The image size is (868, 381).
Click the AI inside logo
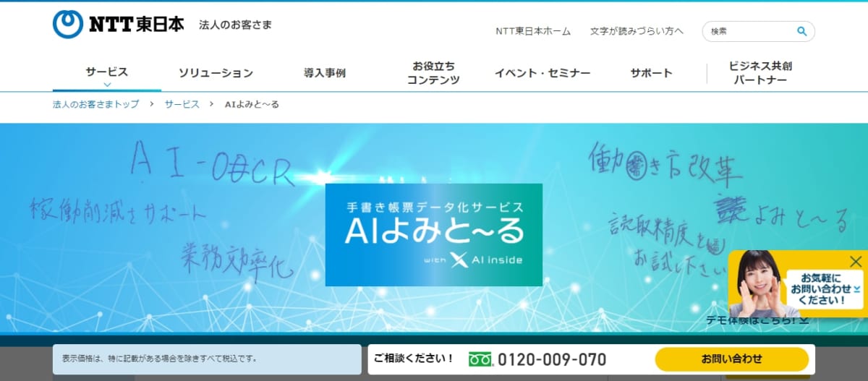[x=486, y=260]
